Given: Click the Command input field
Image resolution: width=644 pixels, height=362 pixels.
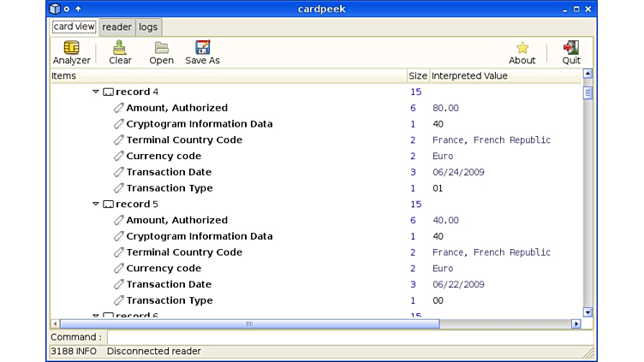Looking at the screenshot, I should point(349,337).
